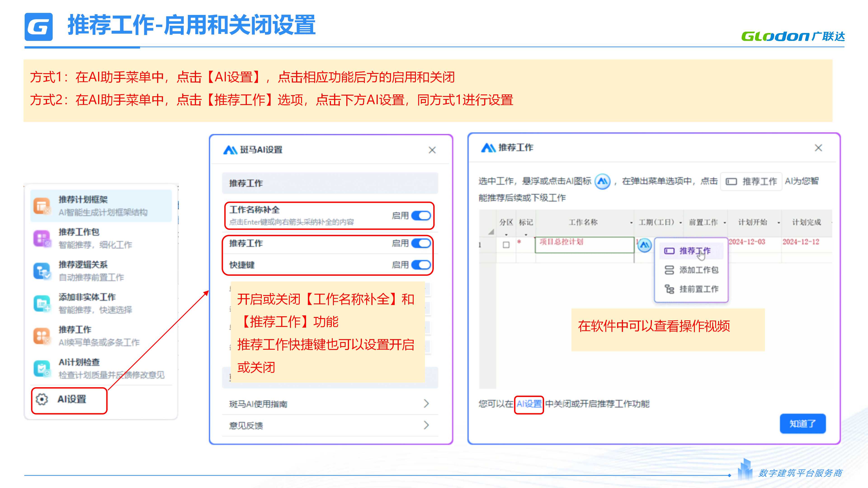
Task: Select 推荐计划框架 in AI menu
Action: [x=101, y=205]
